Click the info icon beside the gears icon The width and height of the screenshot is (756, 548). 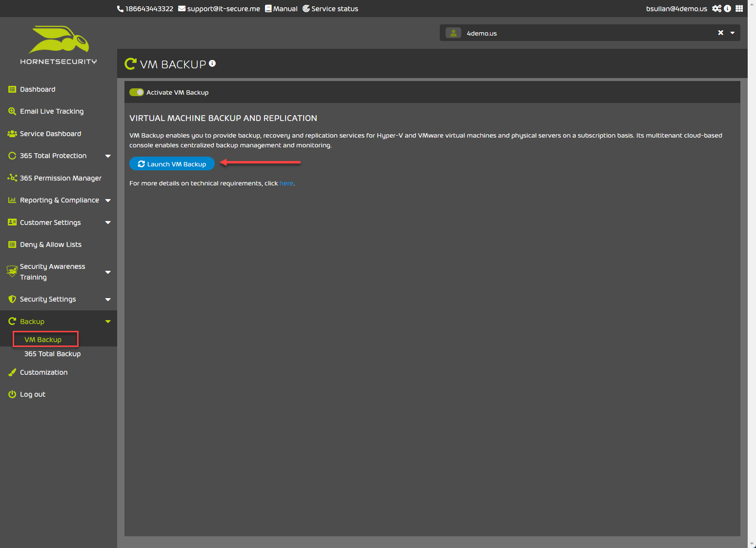727,8
